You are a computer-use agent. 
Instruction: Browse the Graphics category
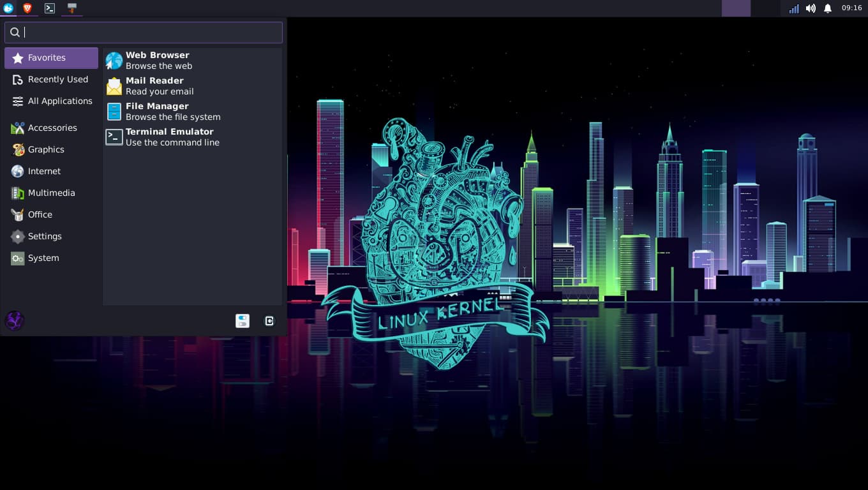click(x=51, y=150)
